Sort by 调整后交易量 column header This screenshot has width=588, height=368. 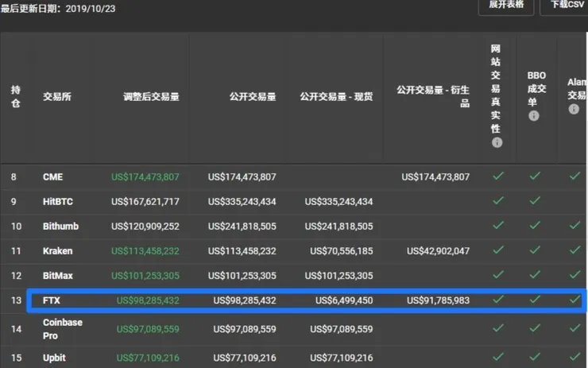pos(151,97)
